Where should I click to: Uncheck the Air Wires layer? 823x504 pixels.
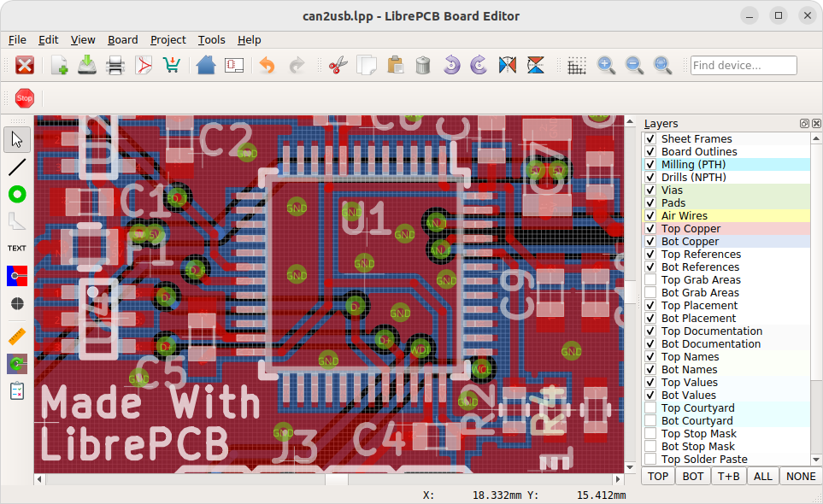(650, 215)
